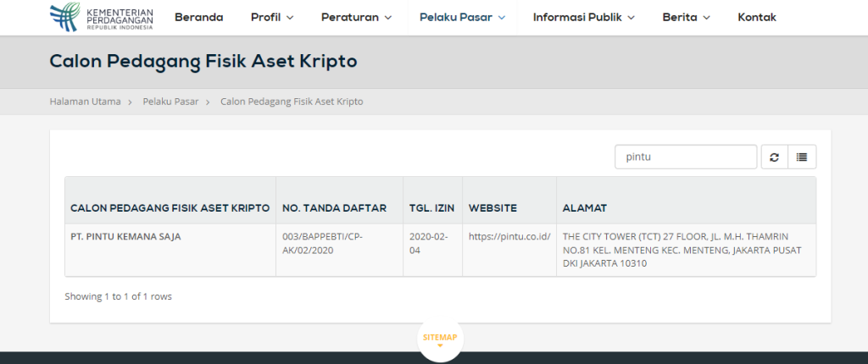The height and width of the screenshot is (364, 868).
Task: Click Pelaku Pasar breadcrumb link
Action: [x=170, y=102]
